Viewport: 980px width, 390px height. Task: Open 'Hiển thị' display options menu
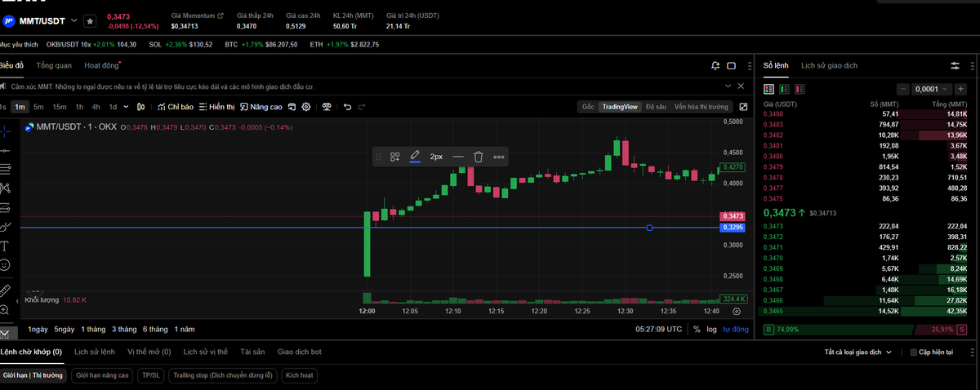216,107
